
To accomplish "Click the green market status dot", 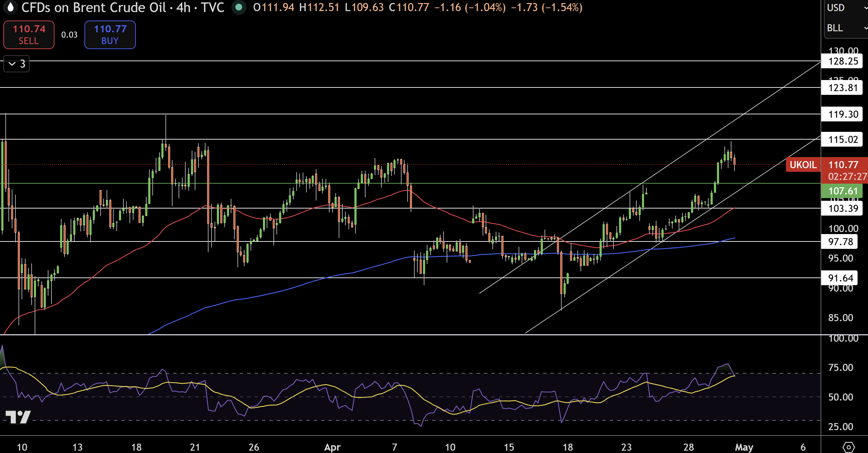I will (x=238, y=7).
